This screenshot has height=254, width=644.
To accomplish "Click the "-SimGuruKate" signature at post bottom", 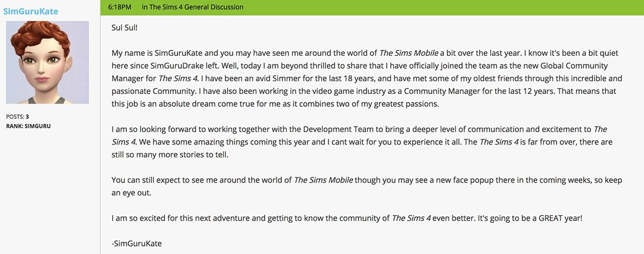I will tap(136, 243).
